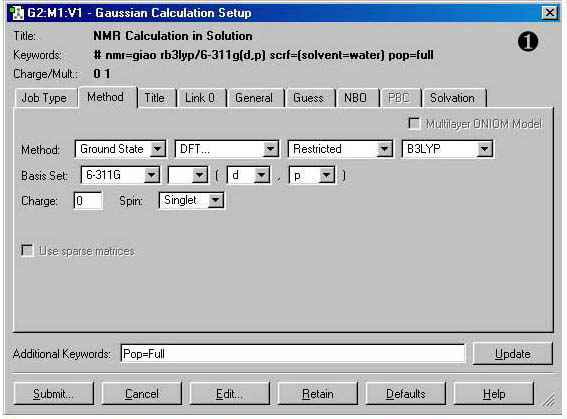Open the Ground State dropdown
The height and width of the screenshot is (419, 567).
pos(120,149)
